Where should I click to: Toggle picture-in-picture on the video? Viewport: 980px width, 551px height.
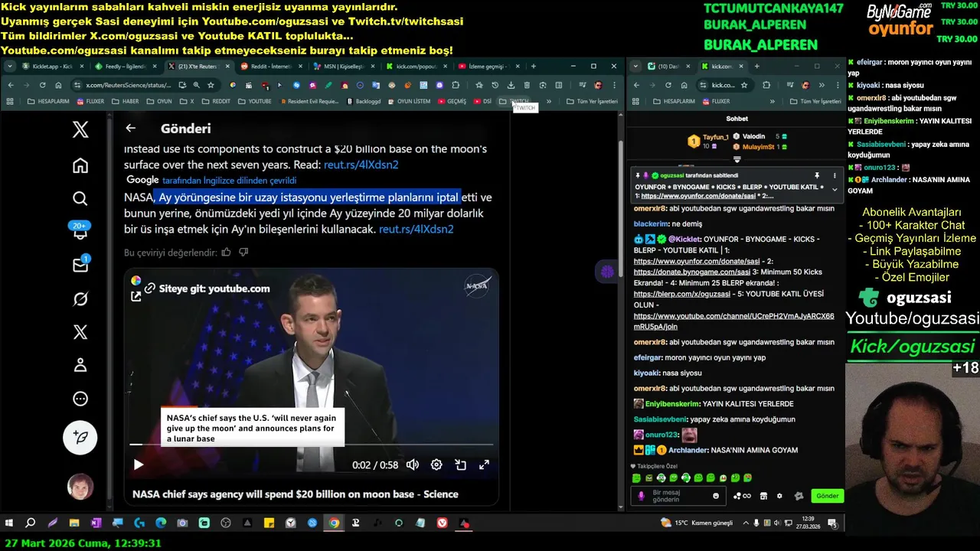[460, 465]
